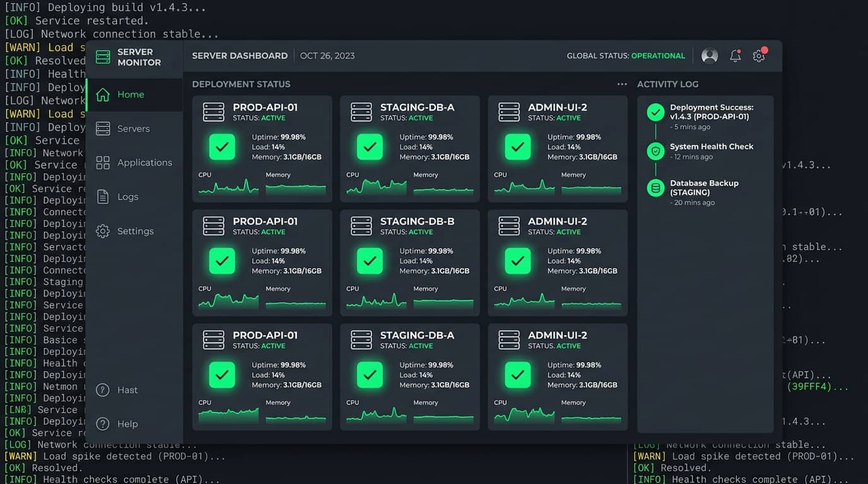868x484 pixels.
Task: Click the STAGING-DB-B server rack icon
Action: click(x=361, y=226)
